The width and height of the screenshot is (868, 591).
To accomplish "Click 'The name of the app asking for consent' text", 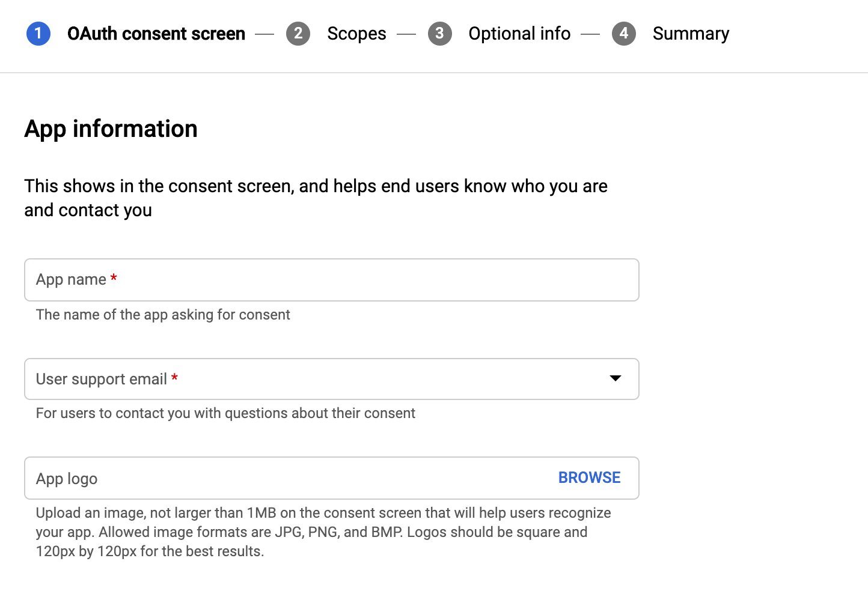I will [163, 315].
